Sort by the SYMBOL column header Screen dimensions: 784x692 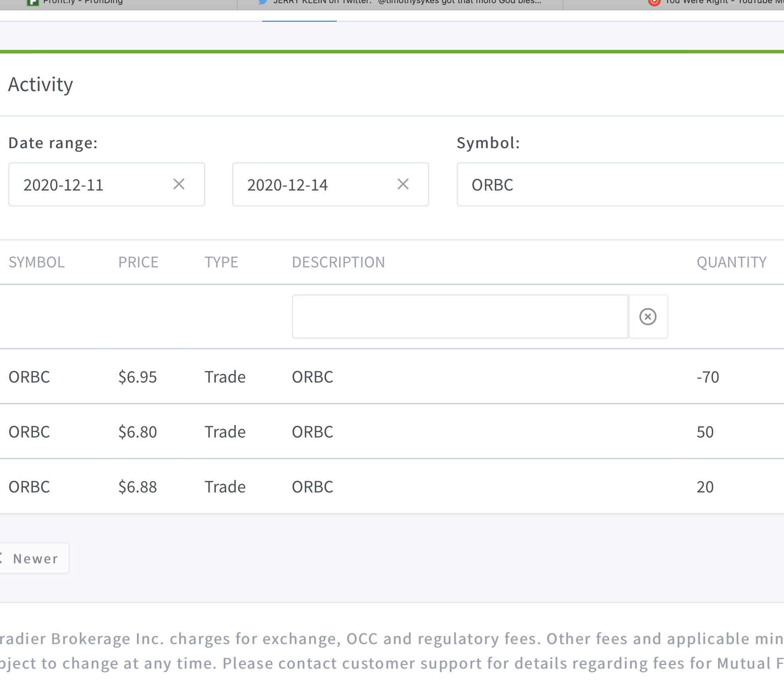pos(36,262)
